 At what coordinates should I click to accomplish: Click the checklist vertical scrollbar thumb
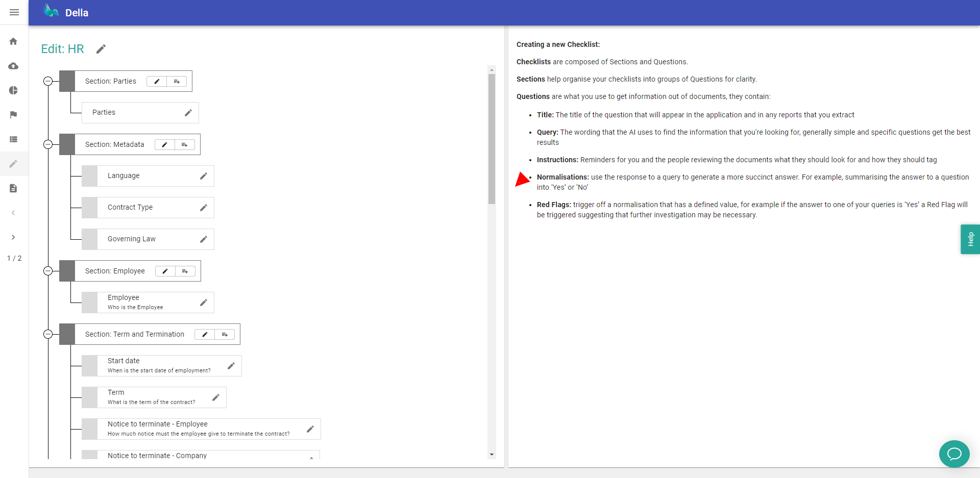[x=492, y=139]
